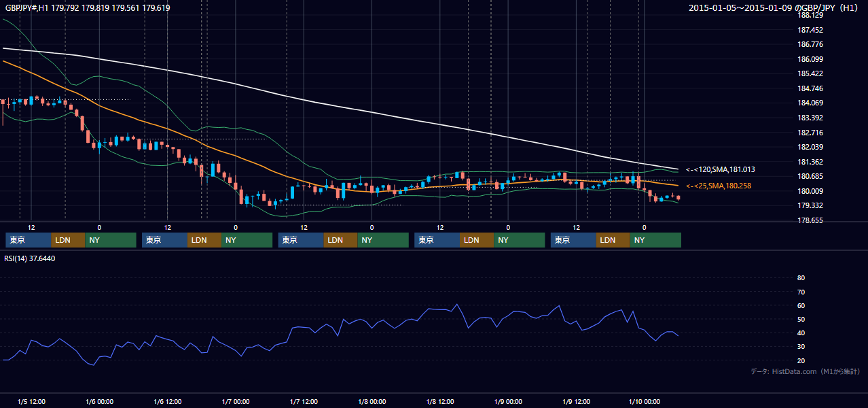Click price axis value 183.392

[x=810, y=118]
